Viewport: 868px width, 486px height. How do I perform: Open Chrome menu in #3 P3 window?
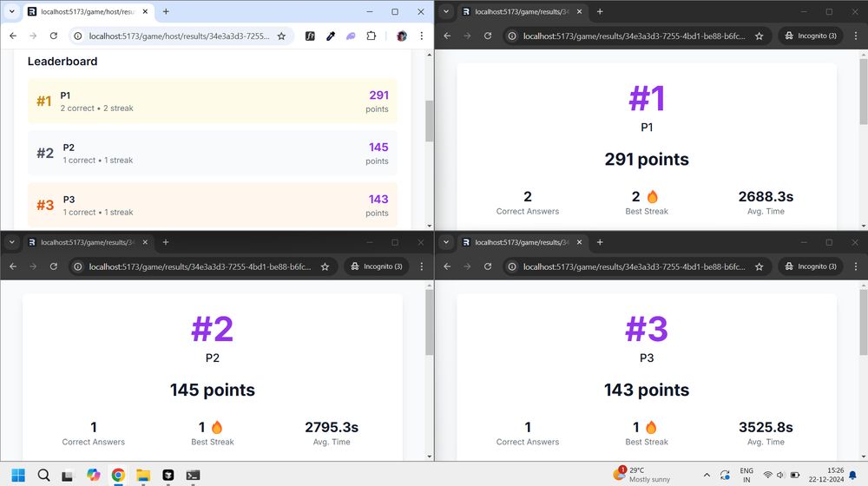tap(856, 266)
